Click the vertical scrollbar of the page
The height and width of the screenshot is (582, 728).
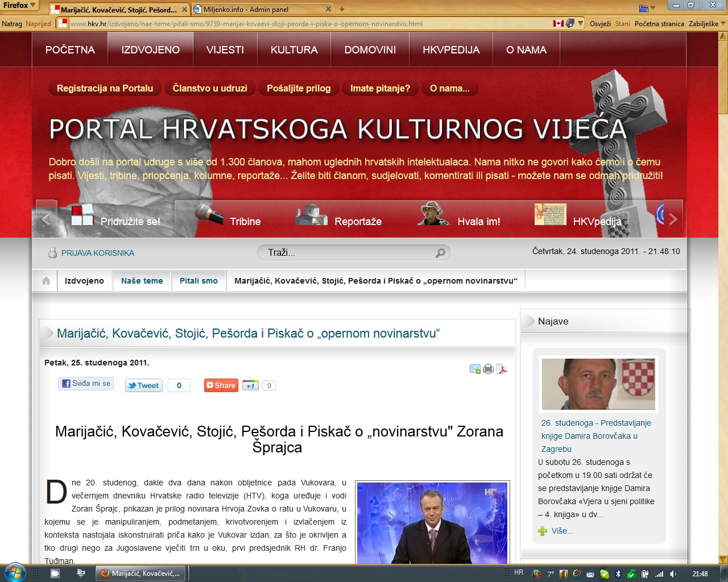723,284
